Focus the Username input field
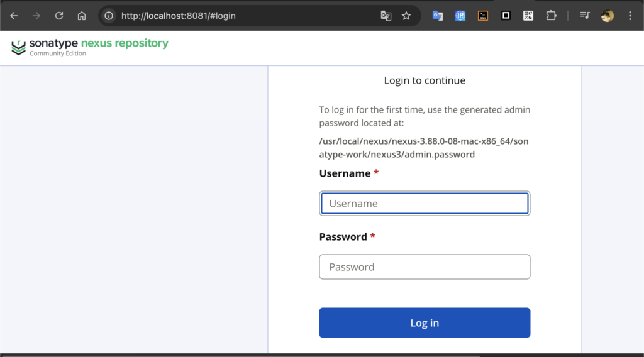The image size is (644, 357). 425,204
